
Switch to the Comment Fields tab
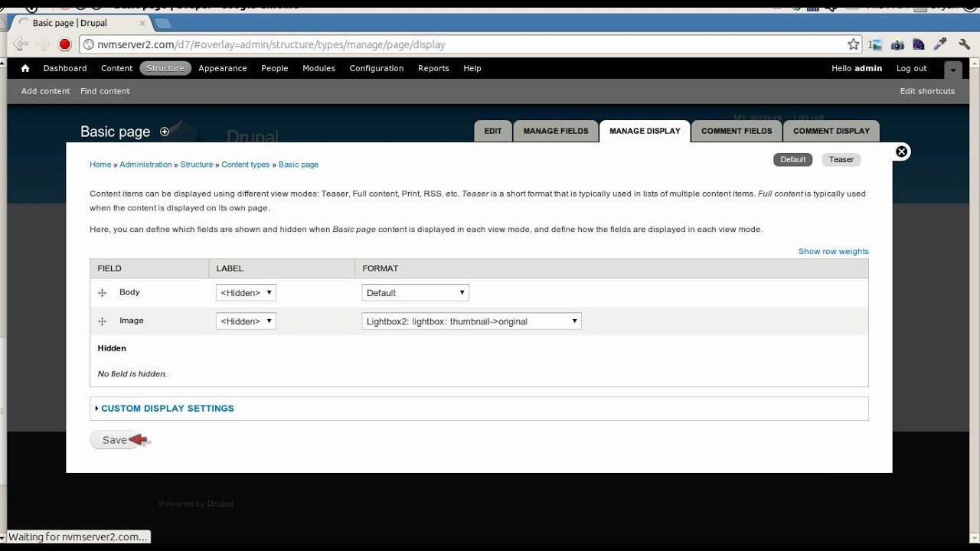(x=737, y=131)
